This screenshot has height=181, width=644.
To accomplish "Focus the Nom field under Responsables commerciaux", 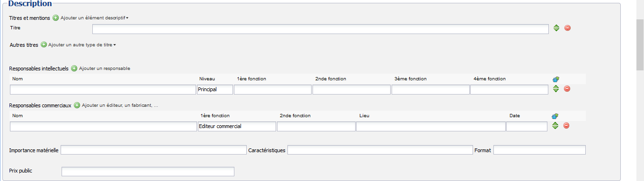I will tap(103, 126).
